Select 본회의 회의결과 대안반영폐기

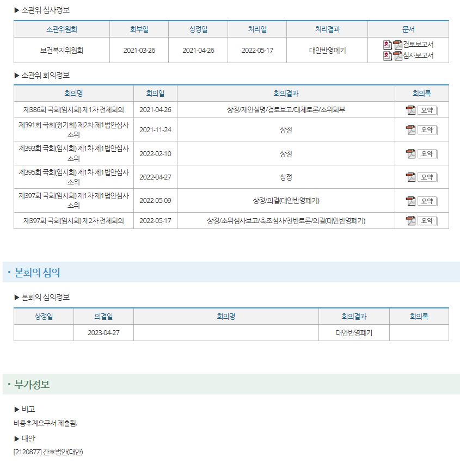pyautogui.click(x=354, y=333)
